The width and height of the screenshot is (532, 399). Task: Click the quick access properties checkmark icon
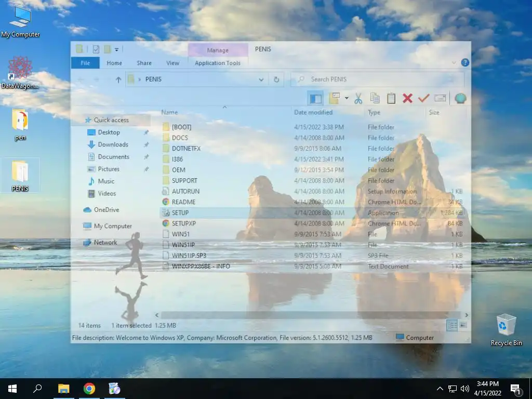[96, 49]
